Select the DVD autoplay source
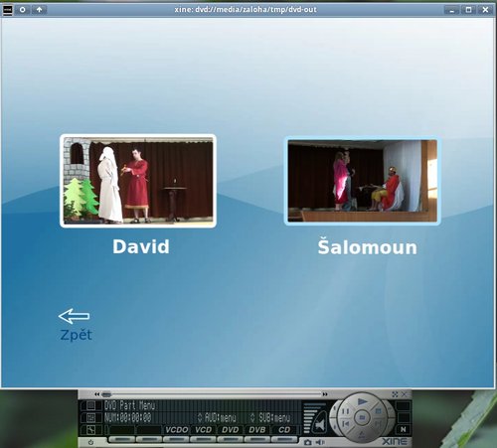Viewport: 497px width, 448px height. tap(231, 430)
